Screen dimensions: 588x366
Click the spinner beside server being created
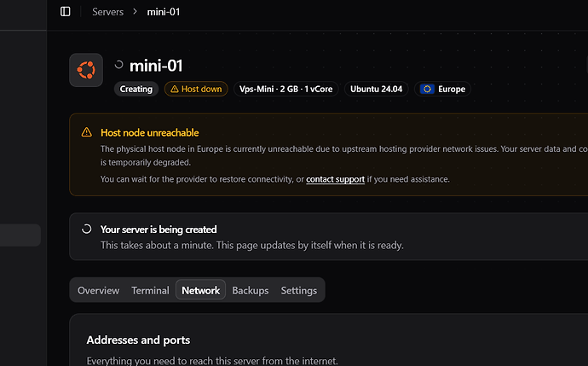point(87,229)
